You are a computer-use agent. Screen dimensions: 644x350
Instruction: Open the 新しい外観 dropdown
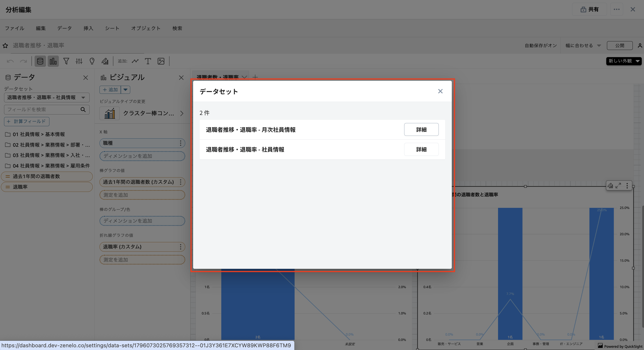624,61
